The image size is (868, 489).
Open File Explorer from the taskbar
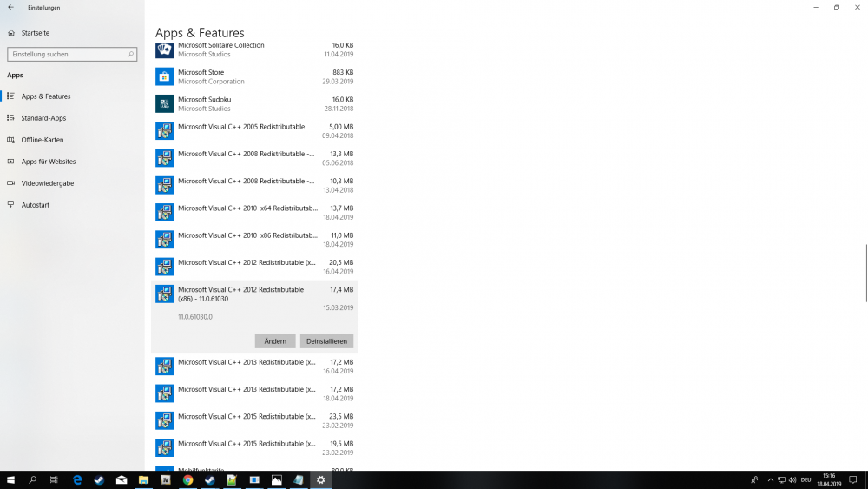[143, 479]
